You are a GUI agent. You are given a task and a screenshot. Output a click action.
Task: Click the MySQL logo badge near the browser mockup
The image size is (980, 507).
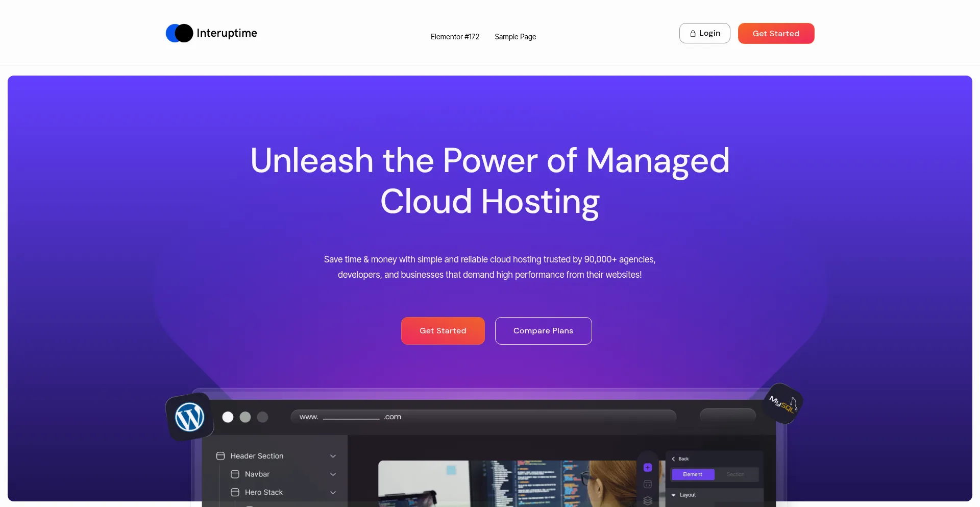[783, 404]
